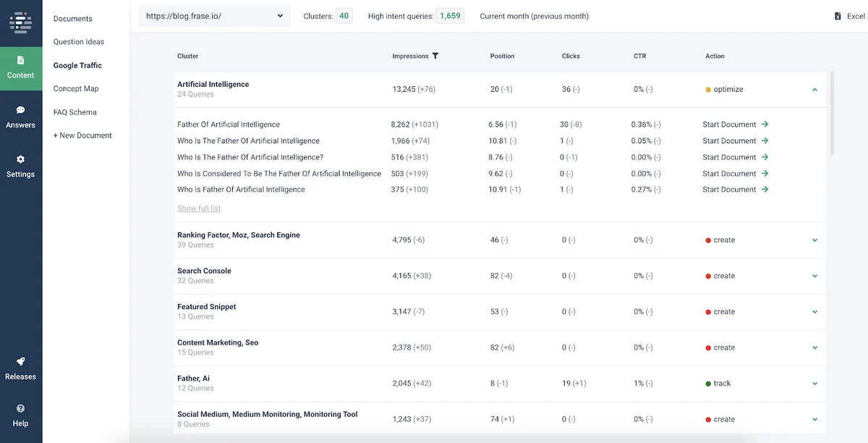Click Start Document for Who Is Father query

click(735, 190)
